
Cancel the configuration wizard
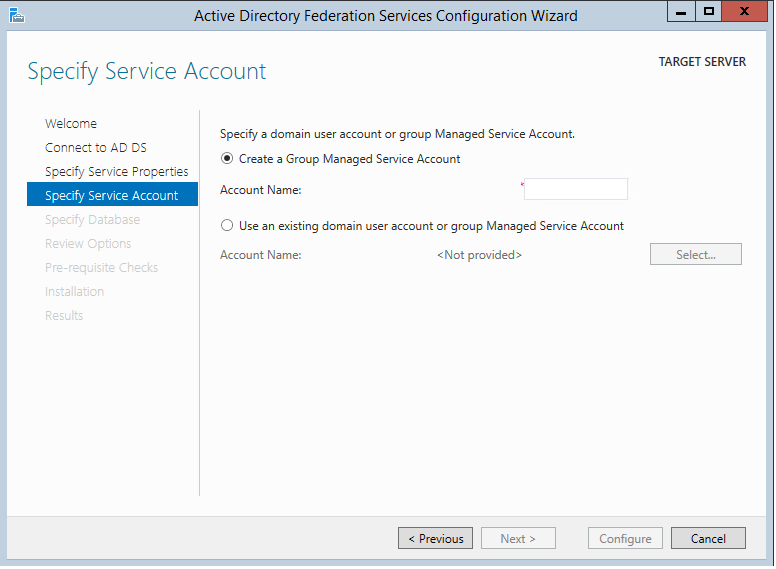tap(708, 539)
